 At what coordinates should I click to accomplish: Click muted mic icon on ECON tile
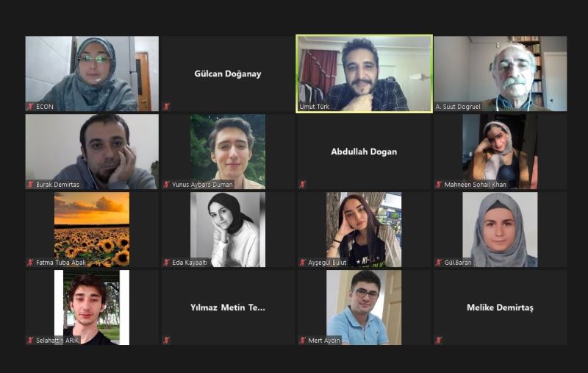tap(30, 107)
